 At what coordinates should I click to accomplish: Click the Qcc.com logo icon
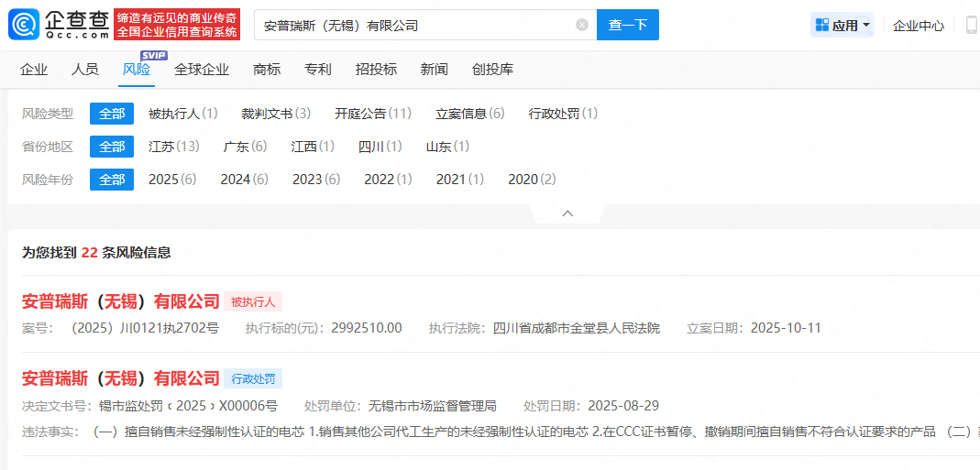pos(25,25)
